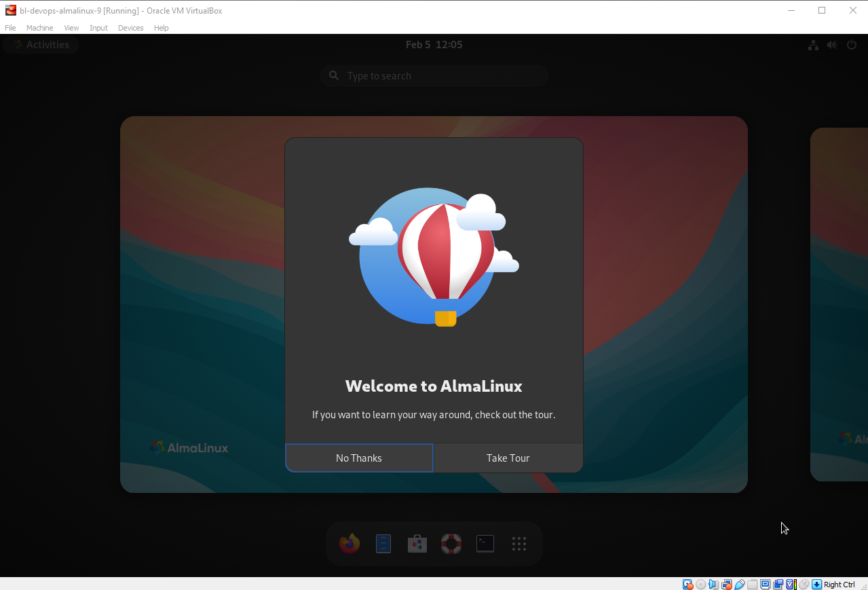
Task: Launch Firefox from the dash
Action: tap(350, 543)
